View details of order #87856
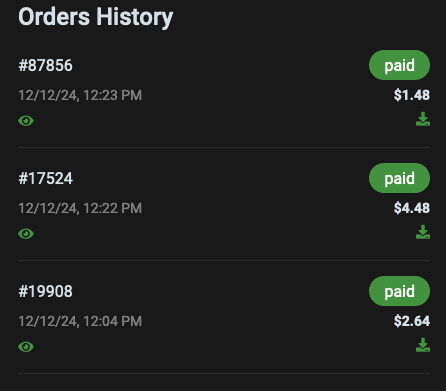This screenshot has width=446, height=391. (x=26, y=121)
